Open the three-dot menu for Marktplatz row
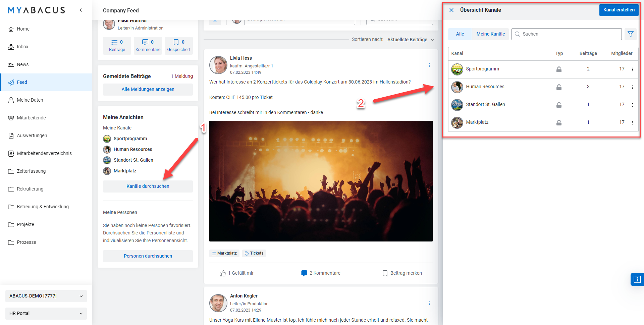The width and height of the screenshot is (644, 325). [633, 123]
